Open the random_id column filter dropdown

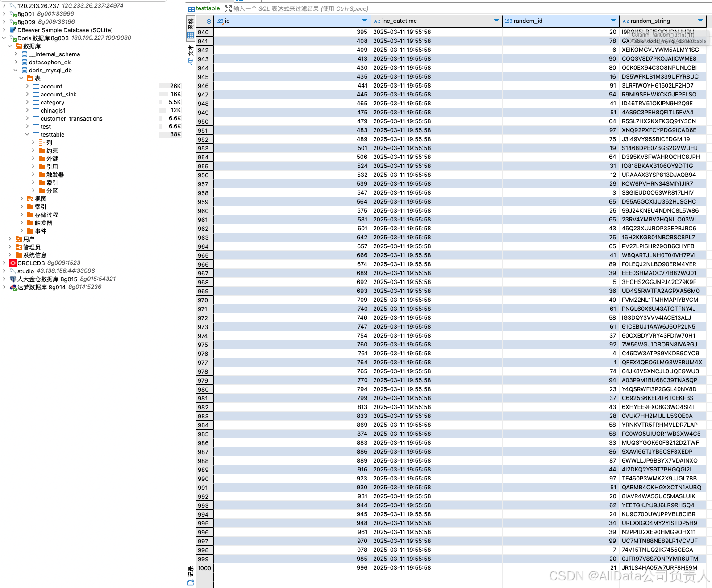click(x=613, y=21)
